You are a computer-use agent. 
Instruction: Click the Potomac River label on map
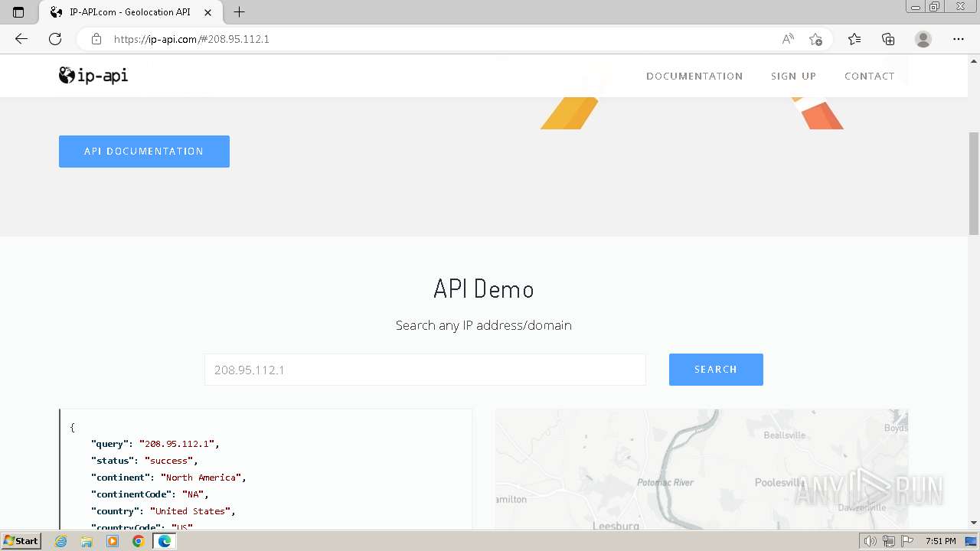(665, 482)
